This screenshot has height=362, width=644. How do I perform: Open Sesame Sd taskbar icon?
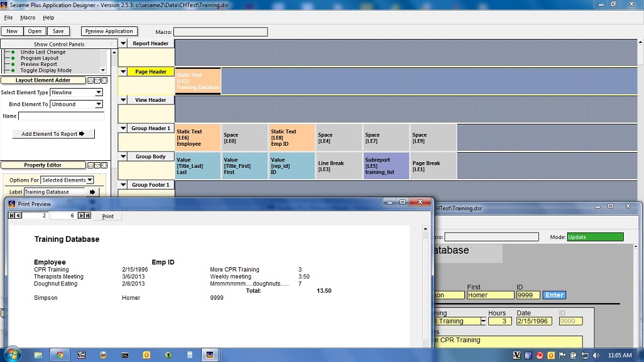coord(210,355)
